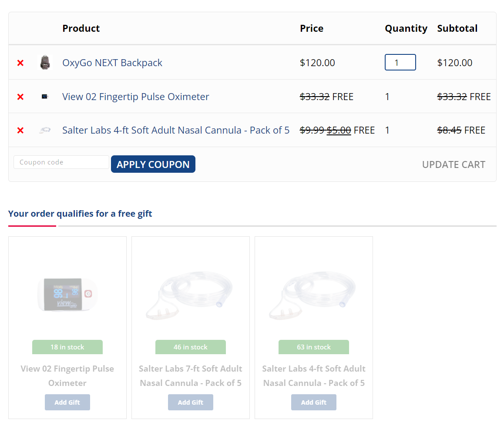The image size is (504, 426).
Task: Click the cannula price $9.99 $5.00 FREE
Action: 337,130
